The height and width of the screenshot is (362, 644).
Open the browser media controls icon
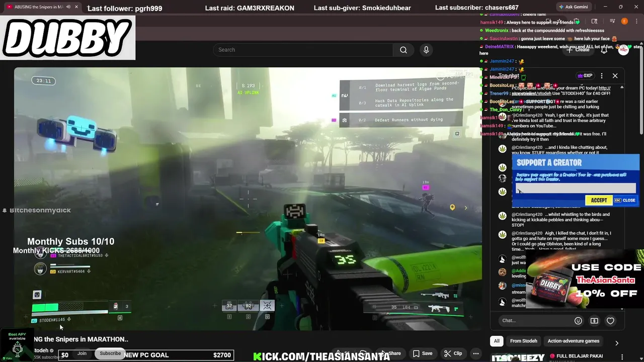[612, 21]
